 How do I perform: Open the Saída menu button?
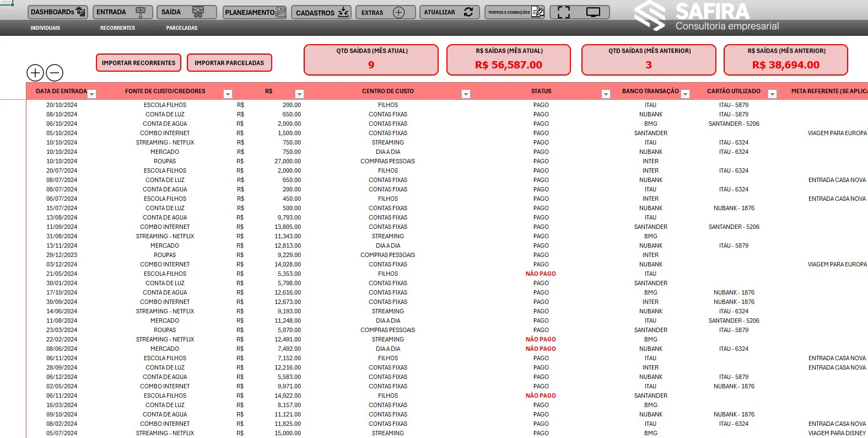(x=187, y=12)
